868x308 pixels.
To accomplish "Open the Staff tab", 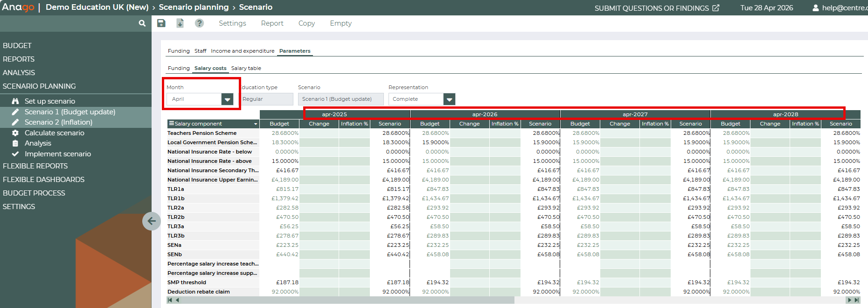I will coord(200,51).
